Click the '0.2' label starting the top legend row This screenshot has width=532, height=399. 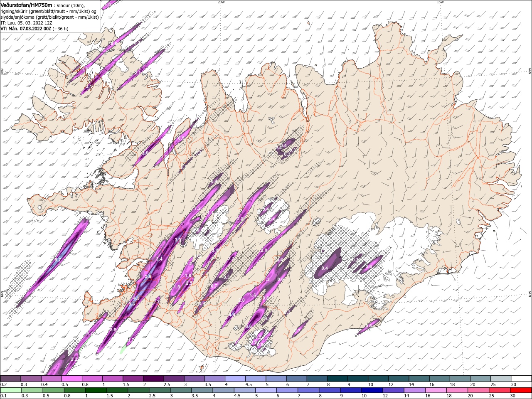click(x=3, y=384)
